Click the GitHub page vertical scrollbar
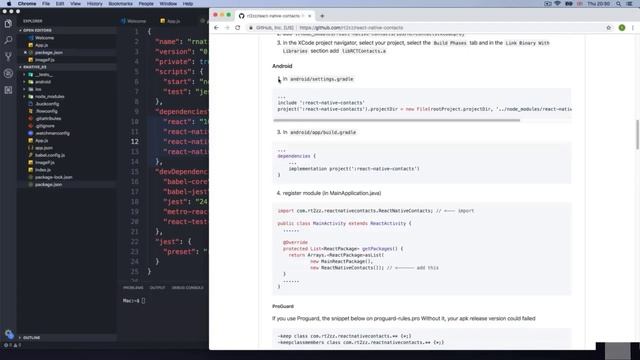The image size is (640, 360). point(638,135)
